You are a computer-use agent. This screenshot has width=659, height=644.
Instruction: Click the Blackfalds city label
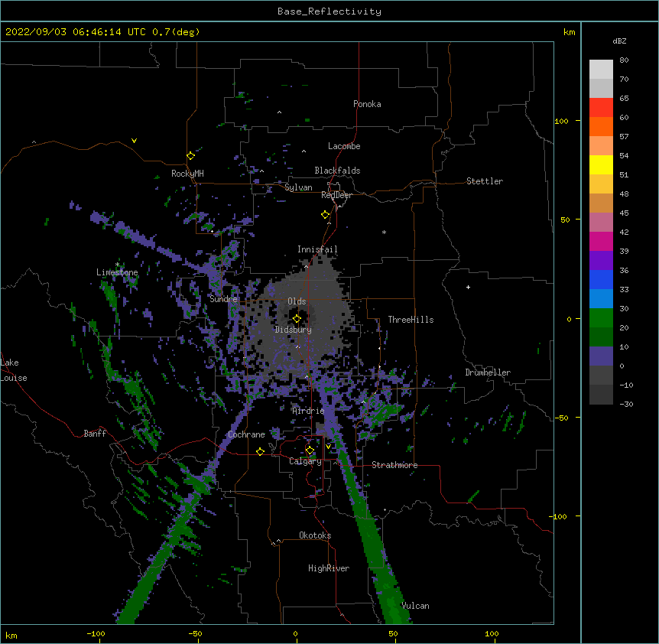tap(337, 171)
